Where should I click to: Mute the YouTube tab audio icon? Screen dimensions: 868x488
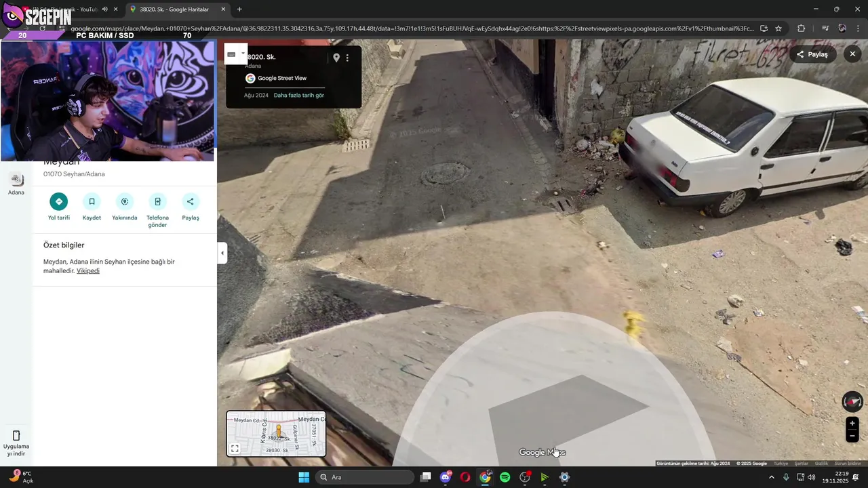click(x=104, y=9)
